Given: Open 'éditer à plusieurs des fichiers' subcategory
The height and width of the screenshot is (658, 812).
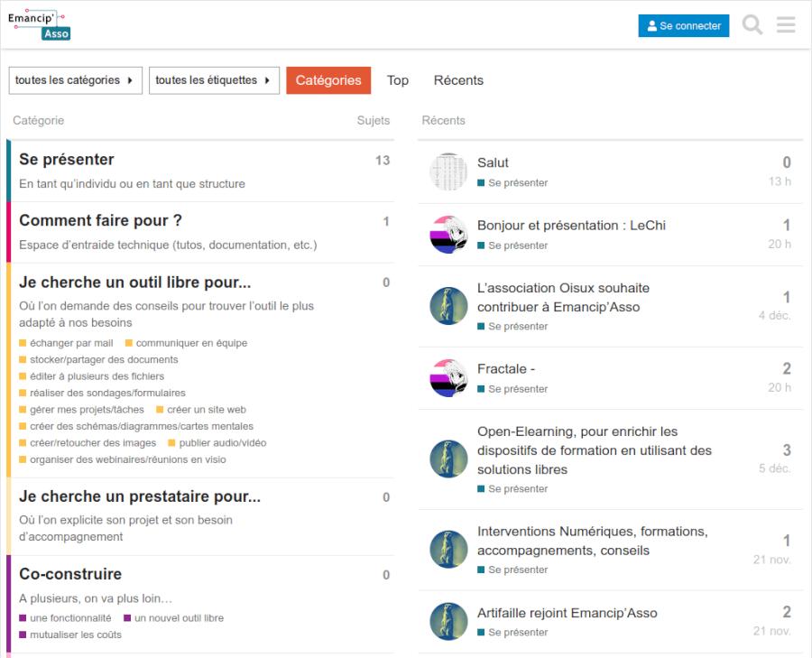Looking at the screenshot, I should 92,376.
